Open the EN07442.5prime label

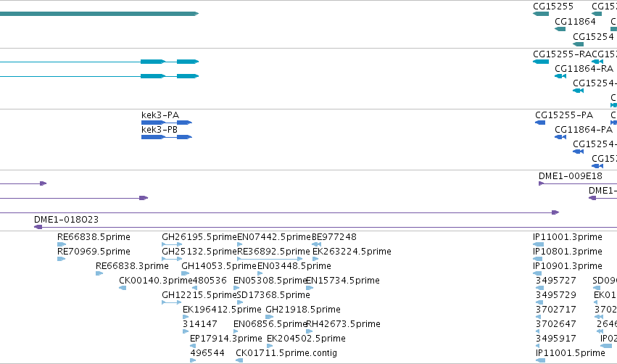click(x=274, y=237)
